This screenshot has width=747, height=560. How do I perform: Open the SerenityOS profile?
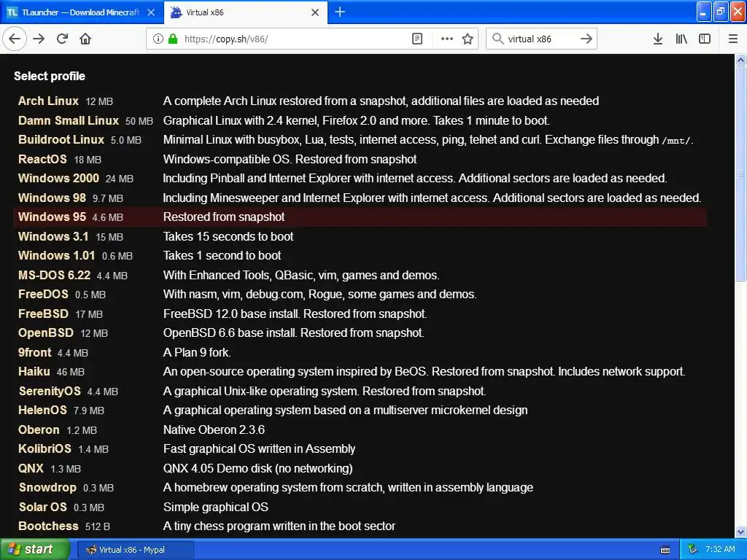pos(50,391)
